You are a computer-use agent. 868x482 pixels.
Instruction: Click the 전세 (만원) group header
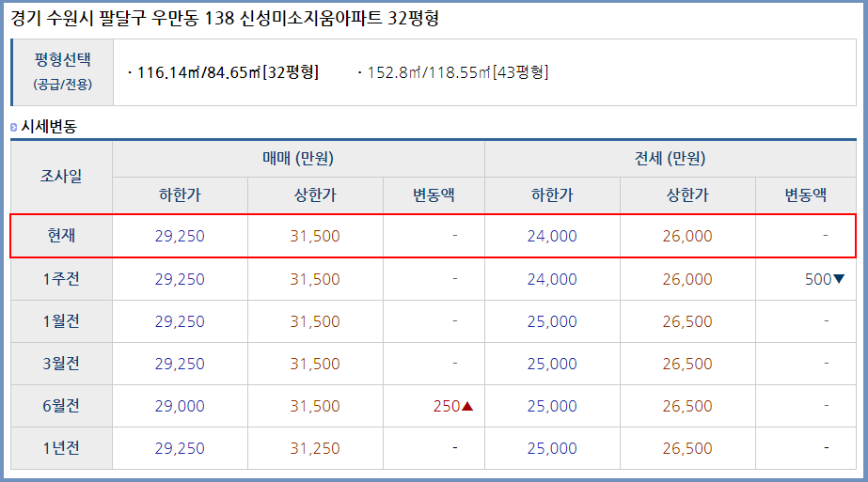coord(670,159)
